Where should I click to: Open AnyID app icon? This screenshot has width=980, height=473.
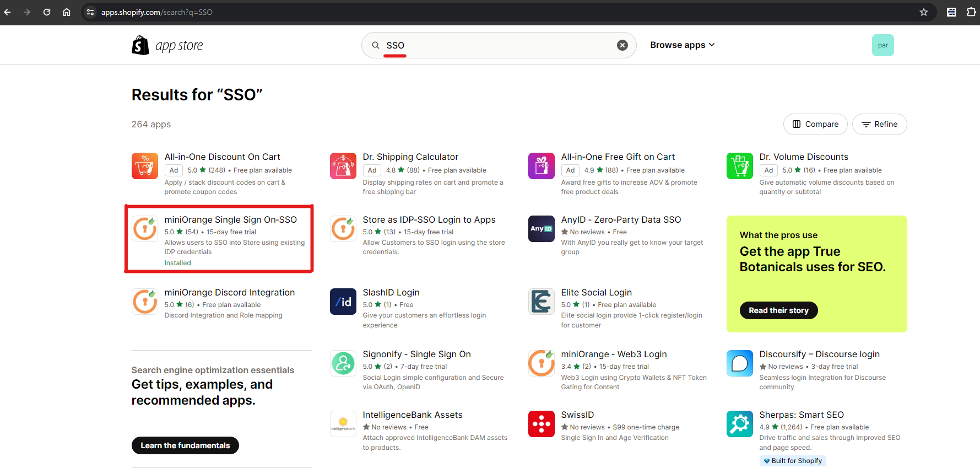[x=542, y=229]
